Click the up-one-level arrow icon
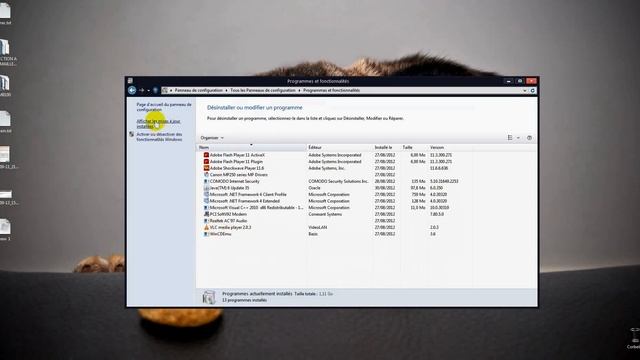 156,90
